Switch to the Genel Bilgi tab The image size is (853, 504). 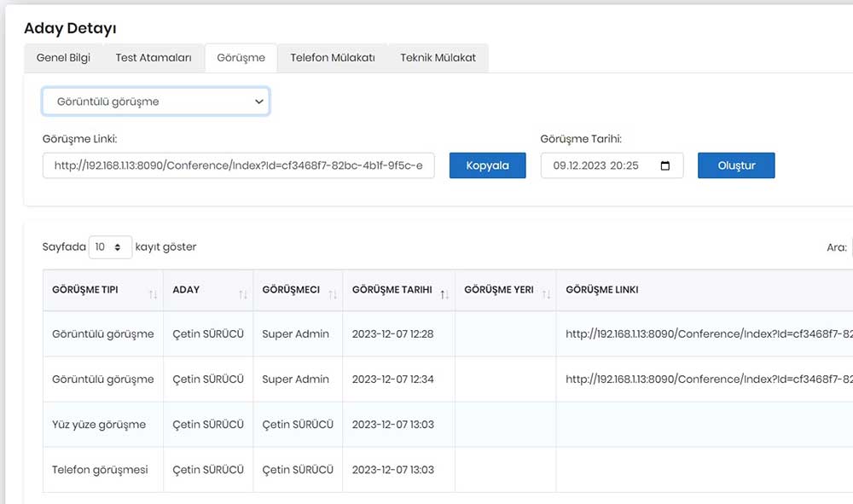pyautogui.click(x=63, y=58)
